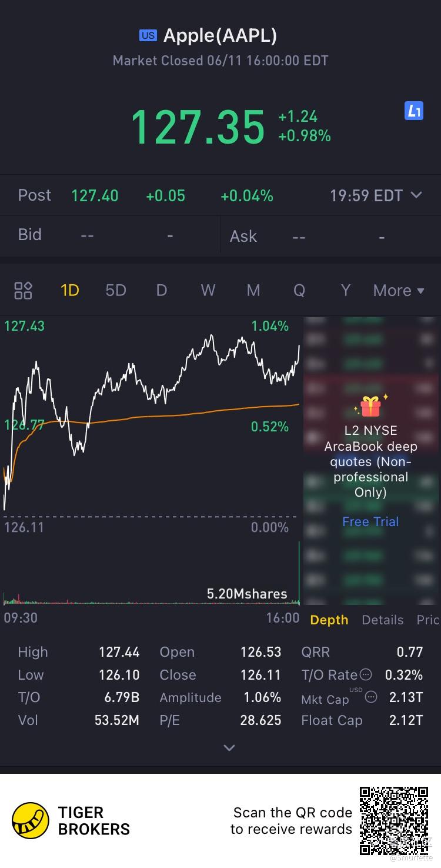Viewport: 441px width, 868px height.
Task: Switch to the M monthly chart tab
Action: click(x=253, y=290)
